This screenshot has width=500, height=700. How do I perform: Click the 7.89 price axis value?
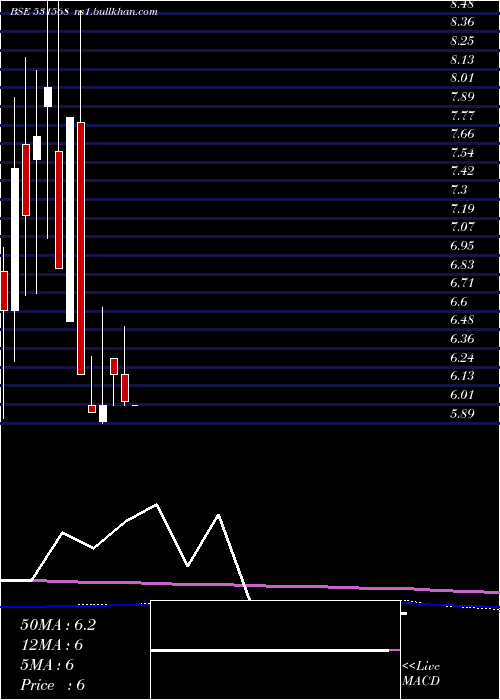[x=462, y=96]
